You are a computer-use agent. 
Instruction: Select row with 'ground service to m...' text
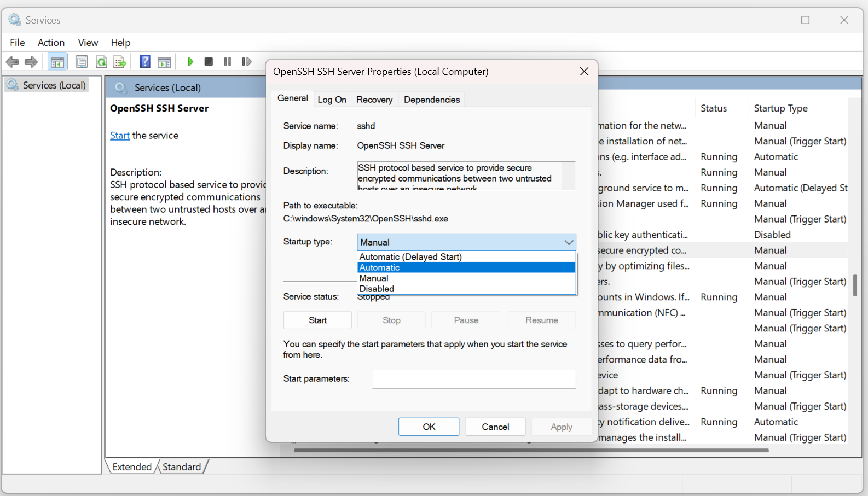pos(644,188)
